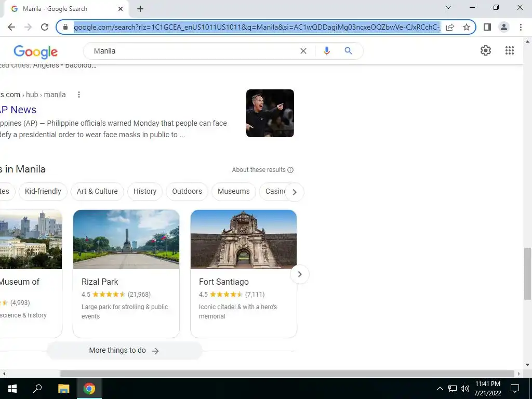Filter by Museums chip

coord(234,191)
